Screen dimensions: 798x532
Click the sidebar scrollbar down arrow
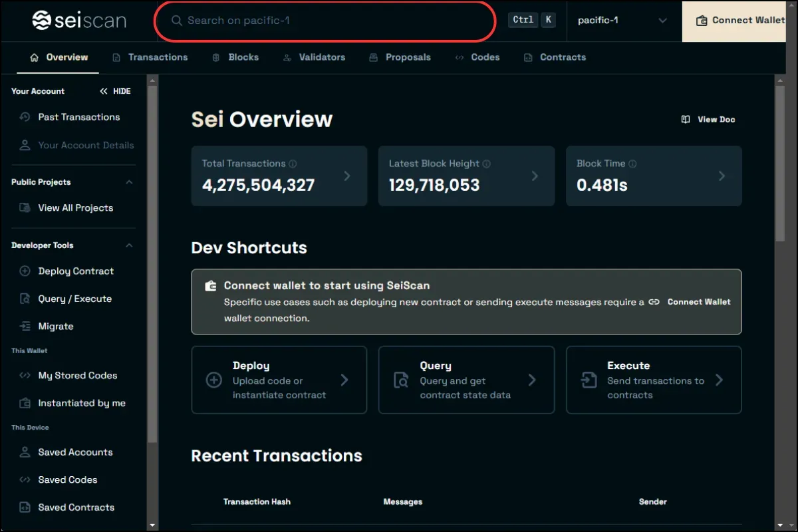[x=152, y=525]
